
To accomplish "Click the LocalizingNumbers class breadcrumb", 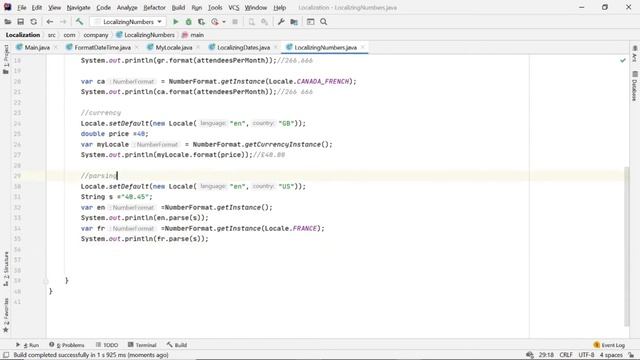I will 145,35.
